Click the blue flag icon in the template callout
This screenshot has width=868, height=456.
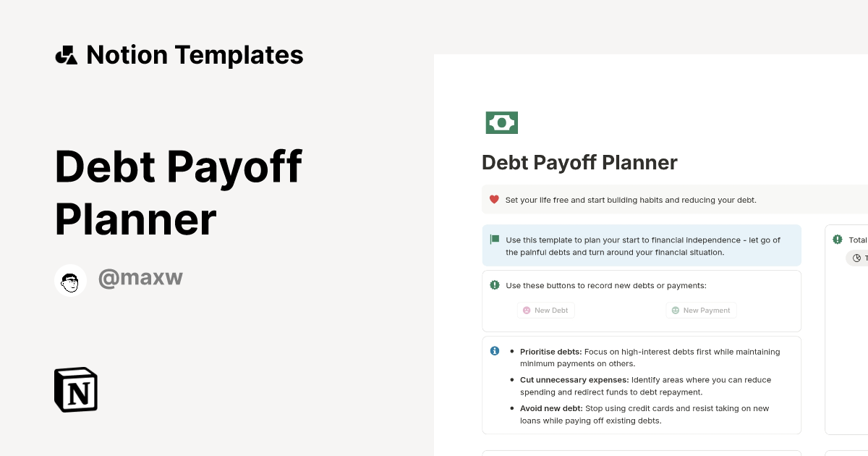(x=494, y=239)
